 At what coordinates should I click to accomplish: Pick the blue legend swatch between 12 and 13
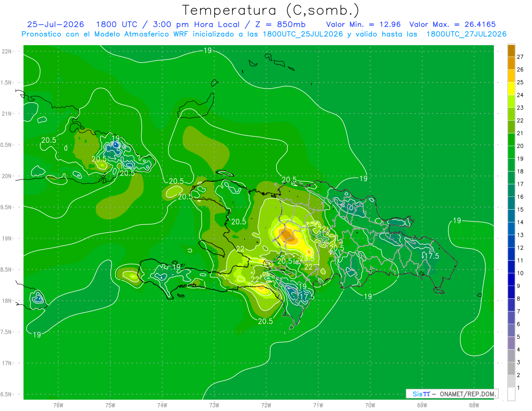coord(511,241)
